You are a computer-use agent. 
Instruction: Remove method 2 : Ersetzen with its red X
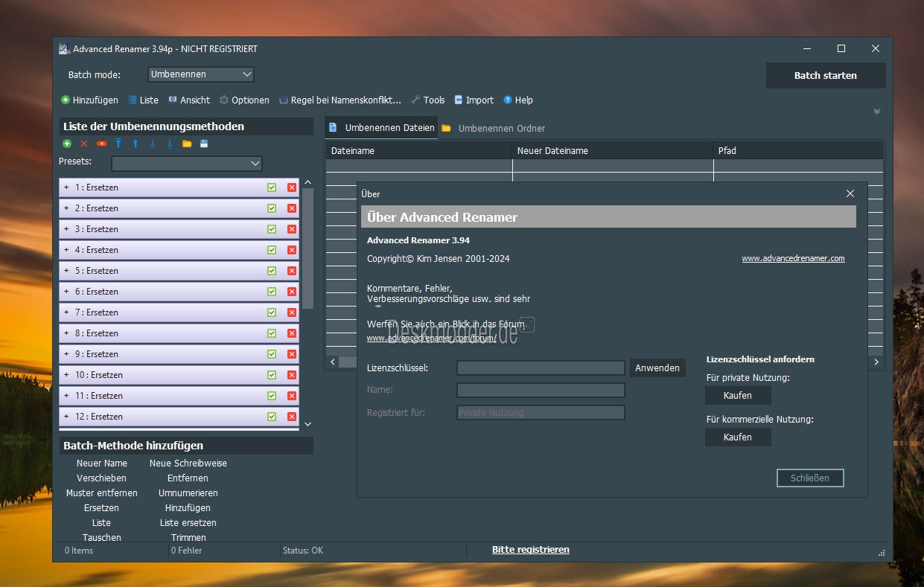[292, 208]
